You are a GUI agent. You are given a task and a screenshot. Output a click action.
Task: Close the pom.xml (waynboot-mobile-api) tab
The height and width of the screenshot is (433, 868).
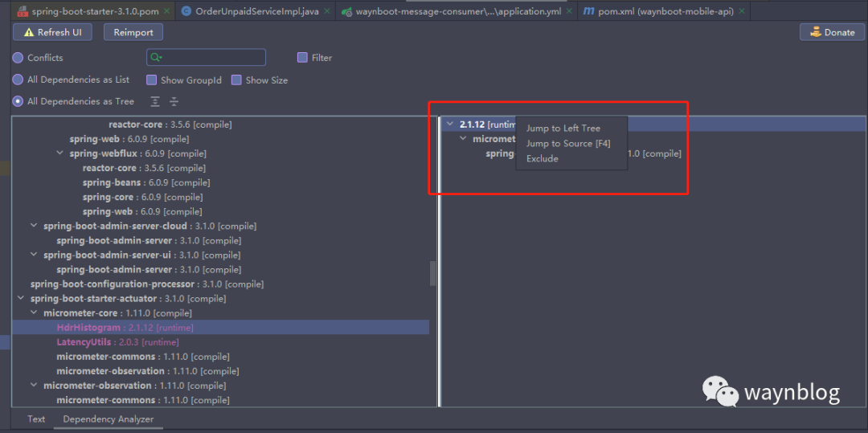[x=742, y=11]
